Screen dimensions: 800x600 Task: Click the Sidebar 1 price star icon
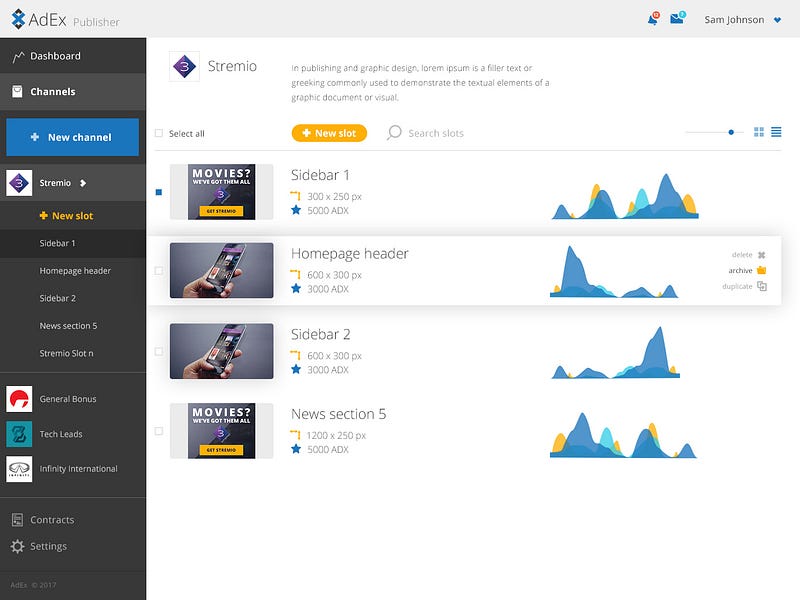(x=296, y=210)
